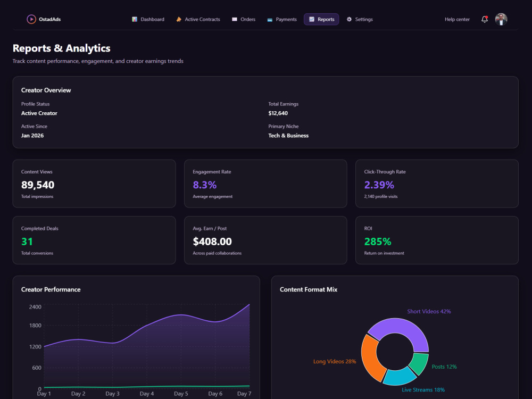
Task: Switch to the Orders page
Action: [244, 19]
